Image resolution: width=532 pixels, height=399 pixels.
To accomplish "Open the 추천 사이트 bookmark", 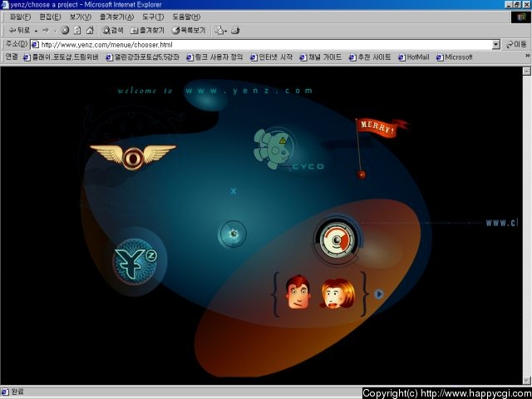I will pos(370,57).
